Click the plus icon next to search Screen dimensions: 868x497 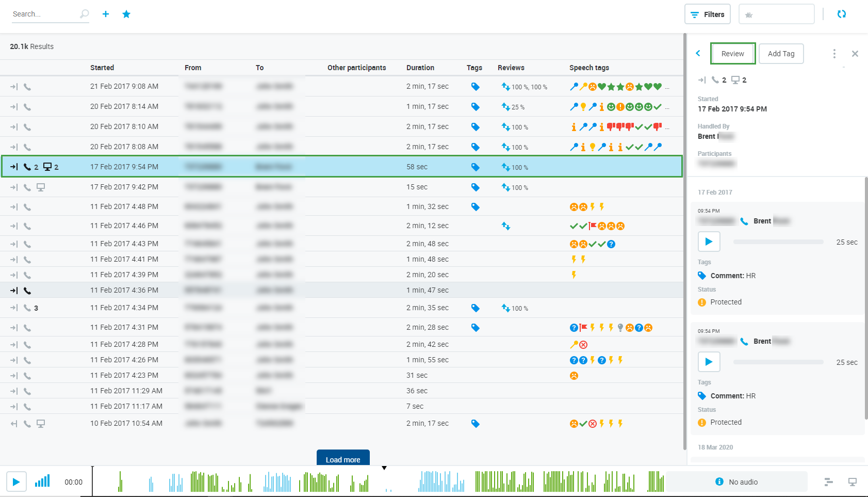[106, 14]
